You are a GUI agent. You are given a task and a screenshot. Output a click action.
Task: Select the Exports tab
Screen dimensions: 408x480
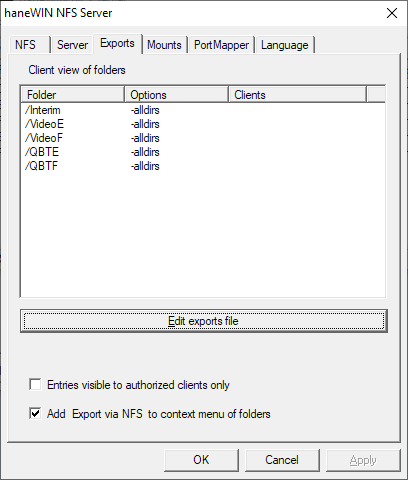(117, 43)
